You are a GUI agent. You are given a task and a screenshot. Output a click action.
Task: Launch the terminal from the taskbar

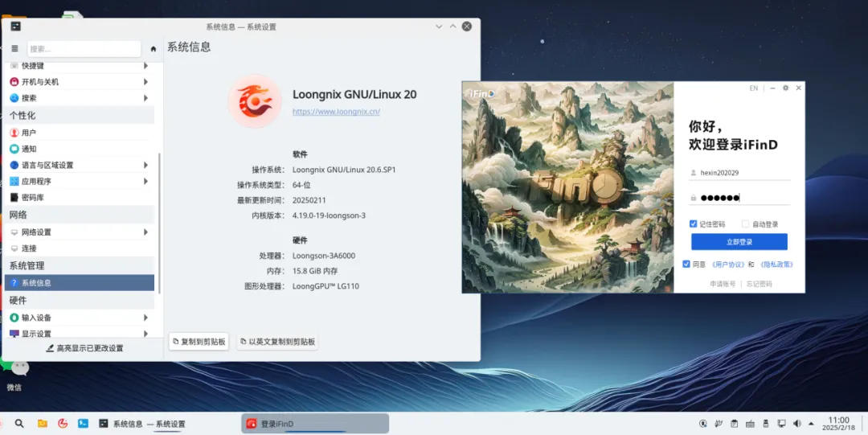[83, 424]
